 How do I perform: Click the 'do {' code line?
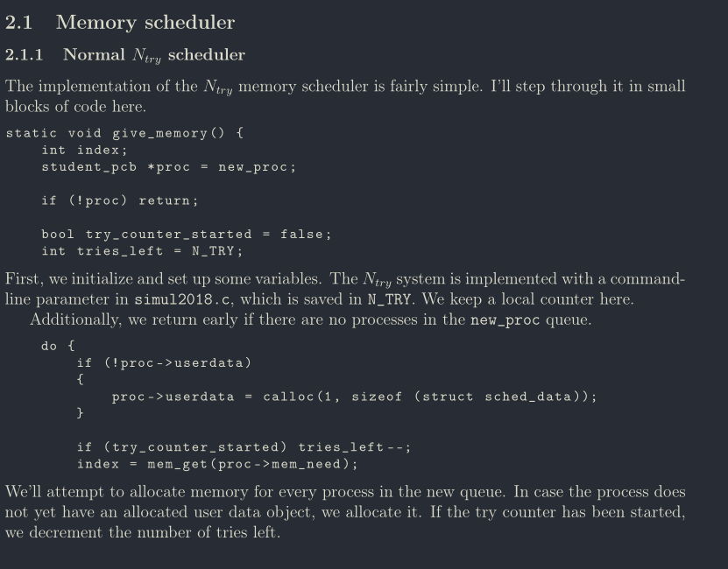58,346
